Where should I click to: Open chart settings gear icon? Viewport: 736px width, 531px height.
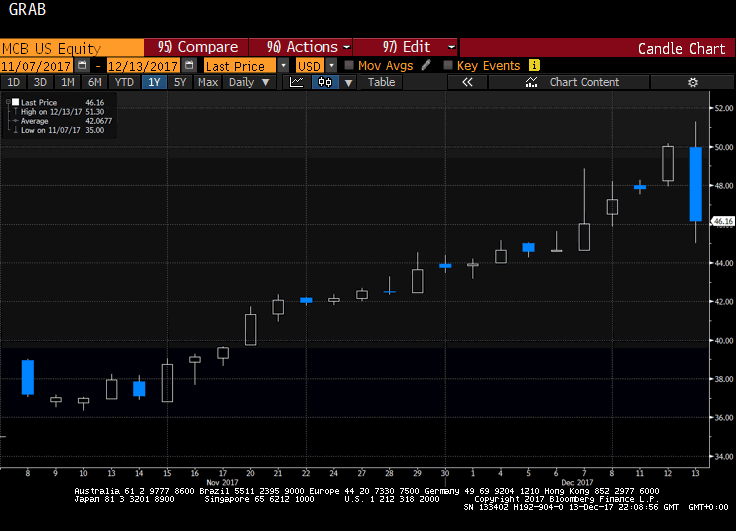click(x=692, y=82)
